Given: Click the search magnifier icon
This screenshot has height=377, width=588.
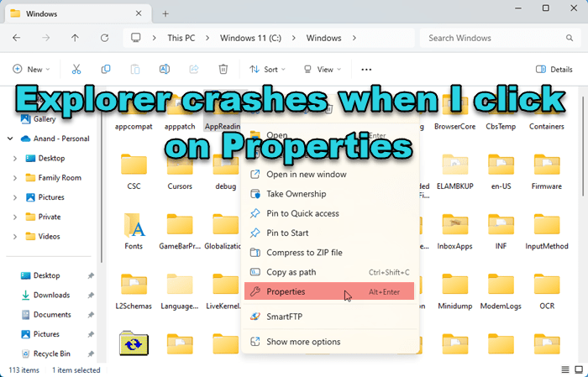Looking at the screenshot, I should [570, 38].
